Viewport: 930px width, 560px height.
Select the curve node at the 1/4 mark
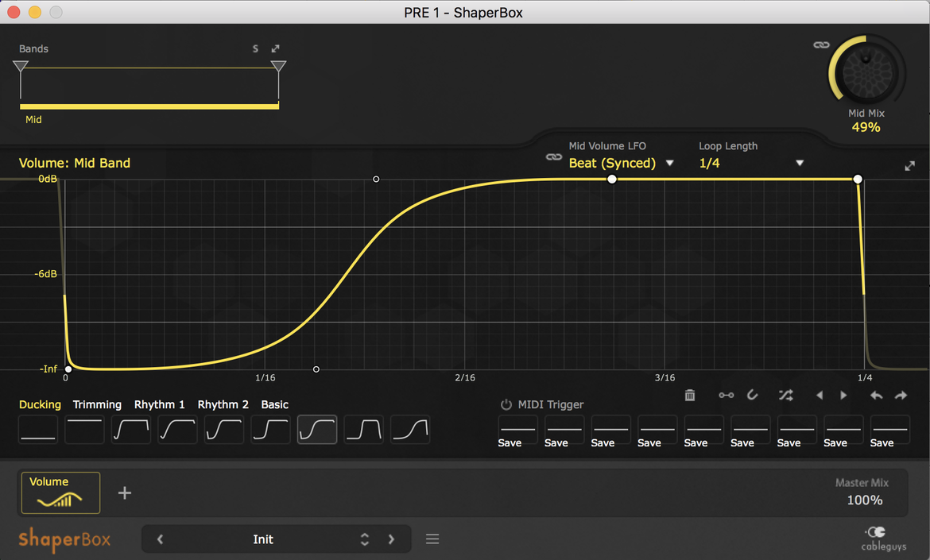(x=858, y=179)
